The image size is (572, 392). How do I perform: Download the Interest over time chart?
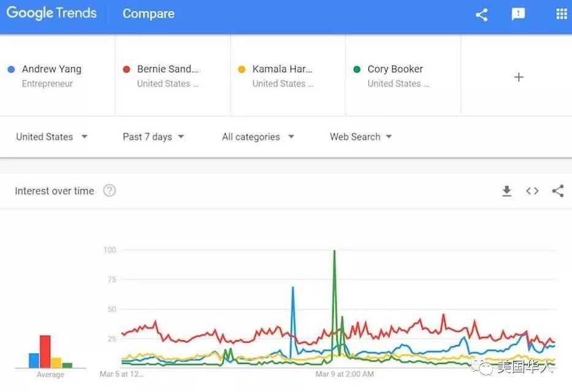(506, 191)
